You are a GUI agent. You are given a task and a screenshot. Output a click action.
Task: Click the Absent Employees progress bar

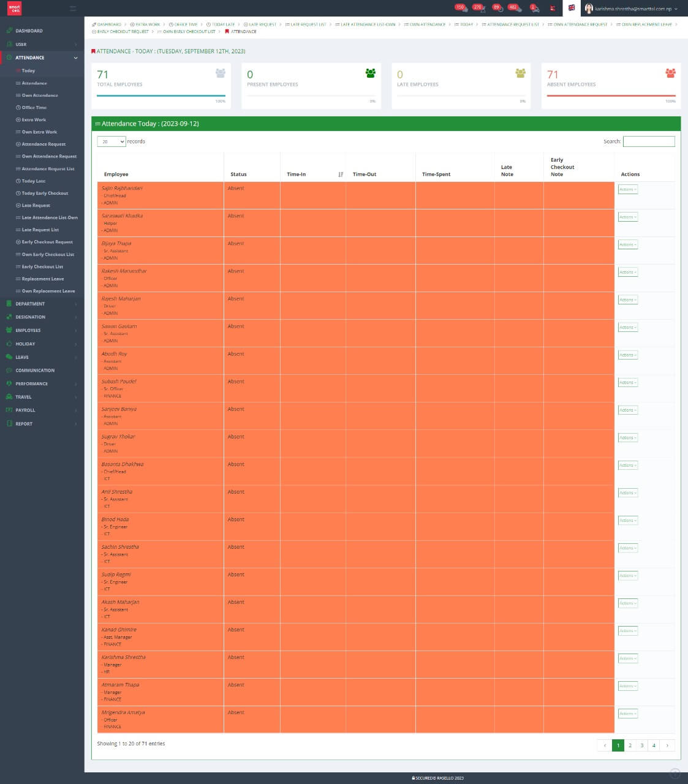(611, 96)
